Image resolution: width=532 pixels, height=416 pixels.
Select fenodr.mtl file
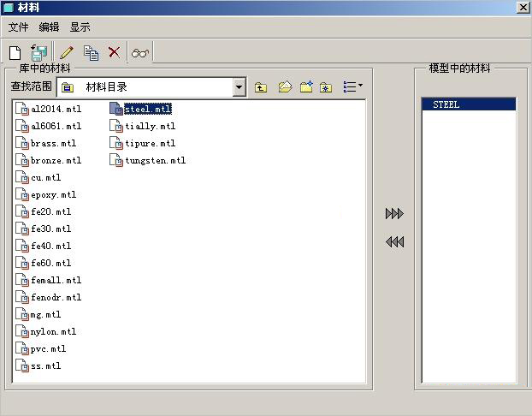49,297
